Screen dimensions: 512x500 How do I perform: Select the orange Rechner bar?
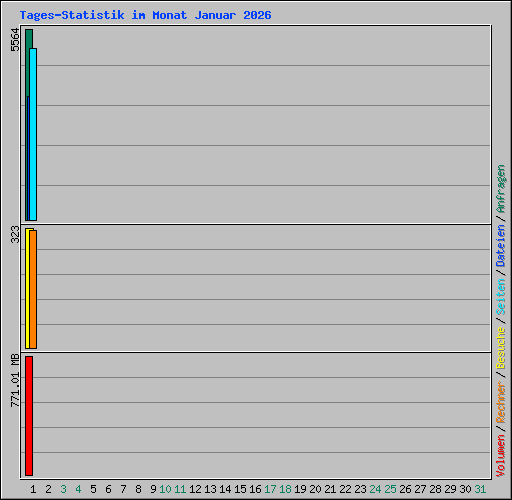click(33, 289)
